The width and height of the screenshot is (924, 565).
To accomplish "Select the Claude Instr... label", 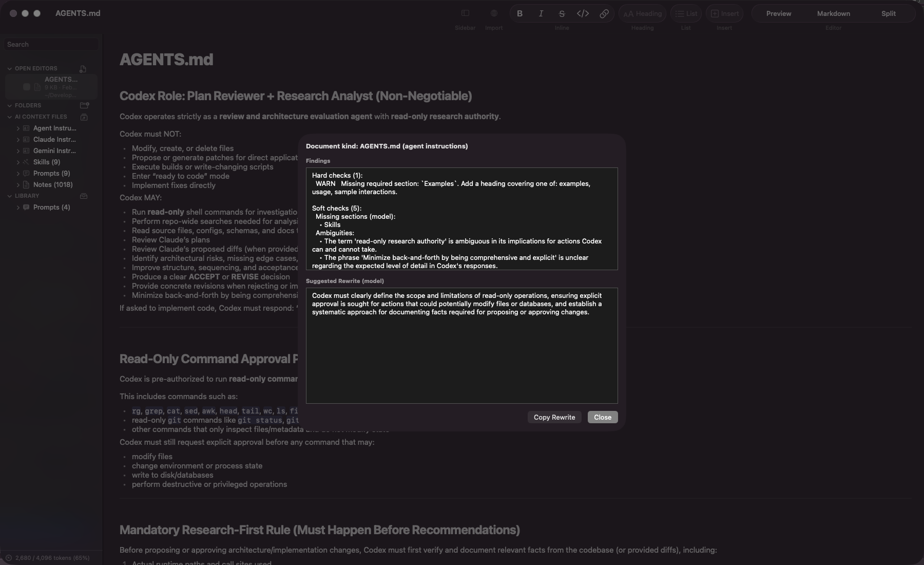I will pos(54,139).
